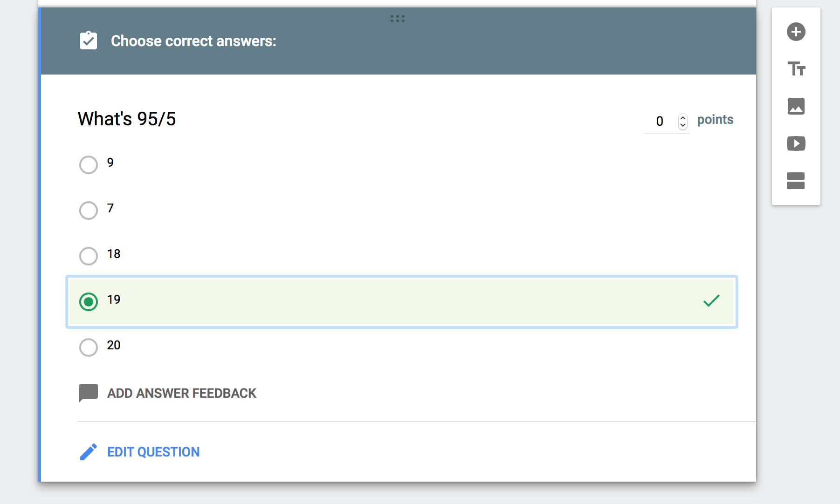Click the Add image icon
This screenshot has width=840, height=504.
click(x=796, y=106)
